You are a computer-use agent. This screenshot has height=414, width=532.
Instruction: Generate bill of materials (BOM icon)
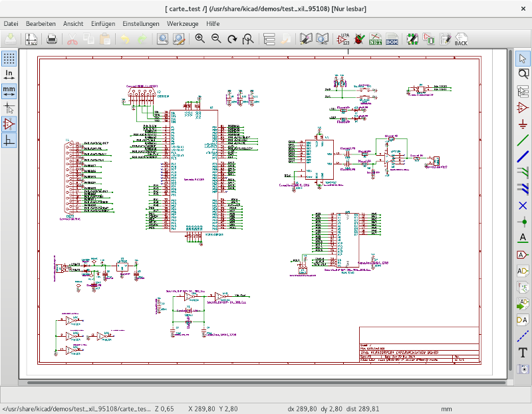coord(392,39)
